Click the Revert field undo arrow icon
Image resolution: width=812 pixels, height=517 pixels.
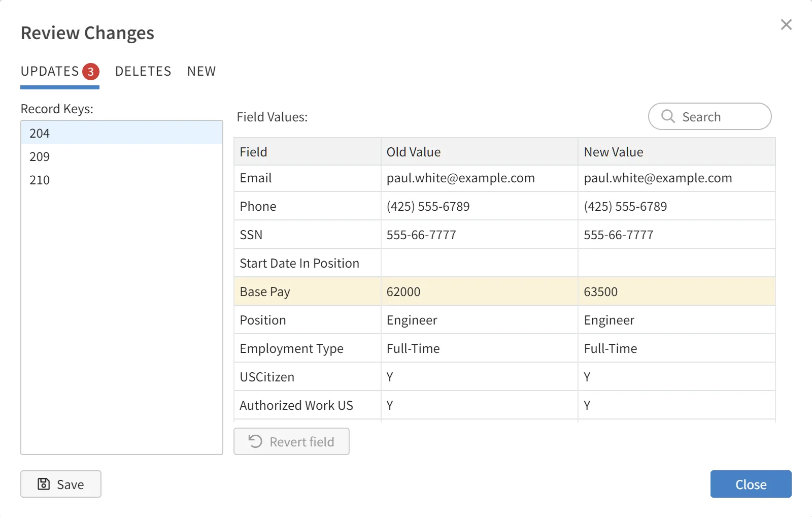[x=255, y=441]
